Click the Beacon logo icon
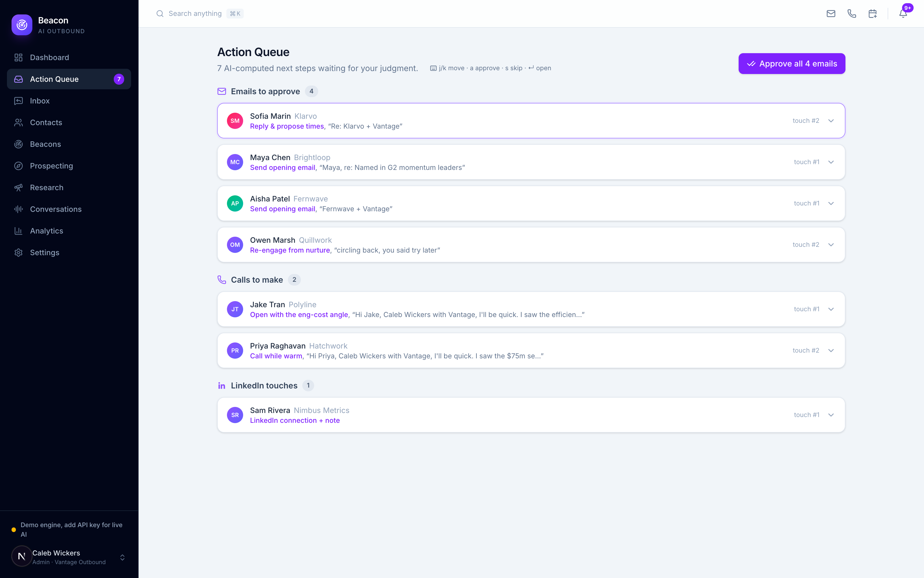 22,25
